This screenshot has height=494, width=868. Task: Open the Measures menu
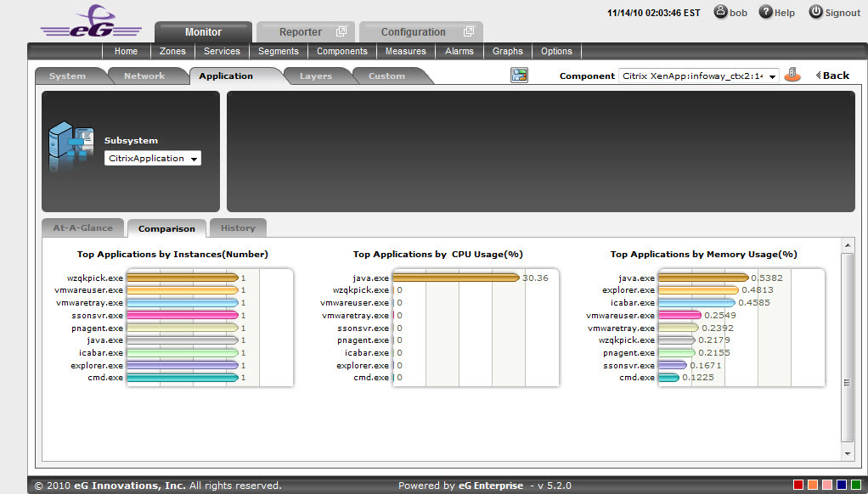pyautogui.click(x=406, y=51)
